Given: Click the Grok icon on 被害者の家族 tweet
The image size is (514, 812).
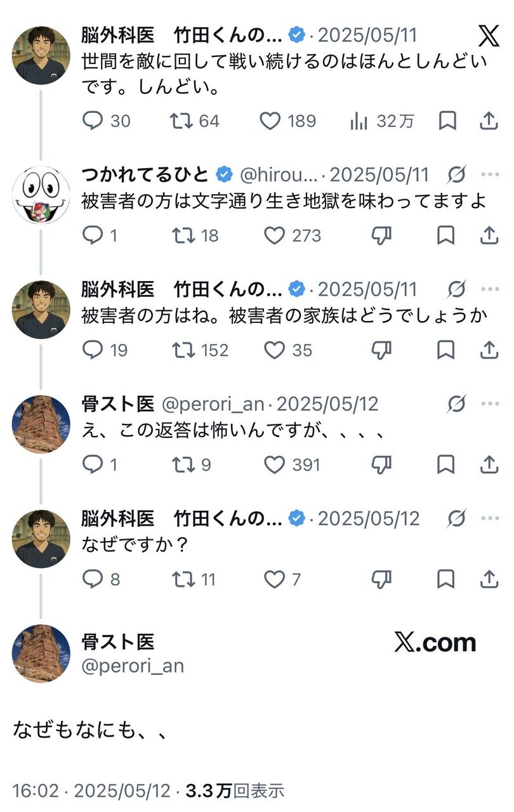Looking at the screenshot, I should 456,289.
